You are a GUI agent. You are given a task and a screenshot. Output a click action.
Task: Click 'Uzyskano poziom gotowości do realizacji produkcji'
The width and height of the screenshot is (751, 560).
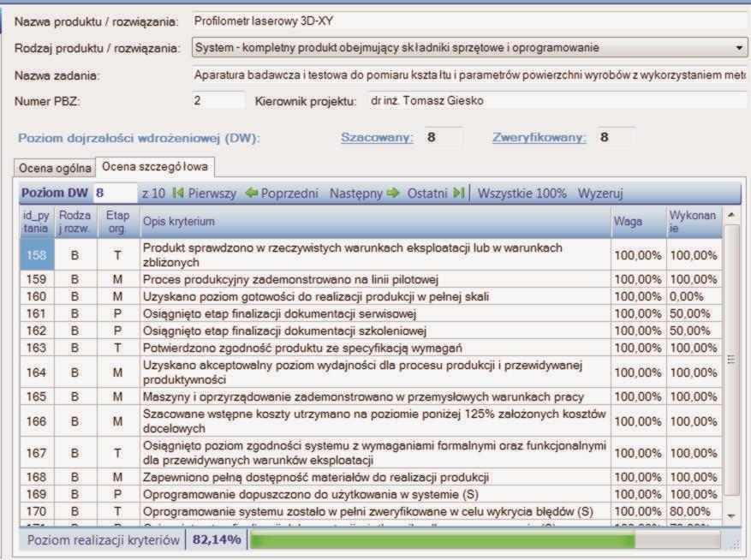[316, 296]
